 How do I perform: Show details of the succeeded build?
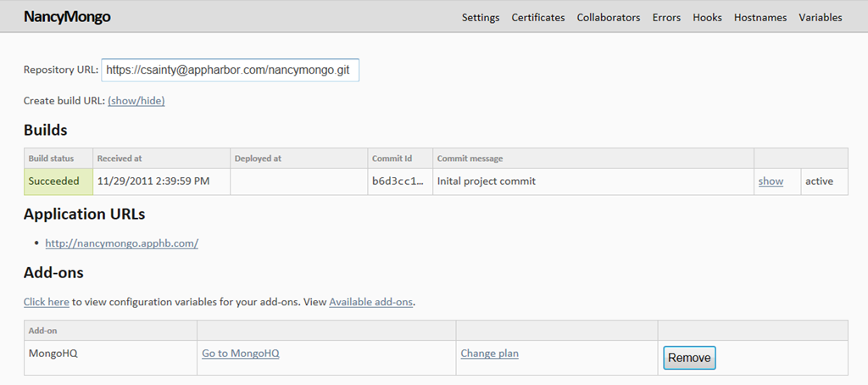click(x=771, y=181)
